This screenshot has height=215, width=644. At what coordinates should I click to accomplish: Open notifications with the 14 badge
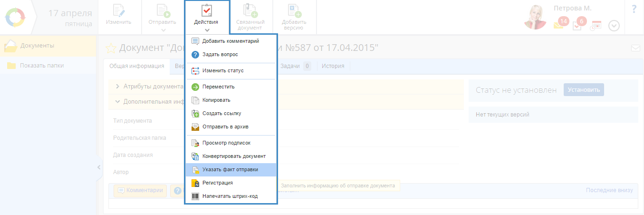click(559, 24)
